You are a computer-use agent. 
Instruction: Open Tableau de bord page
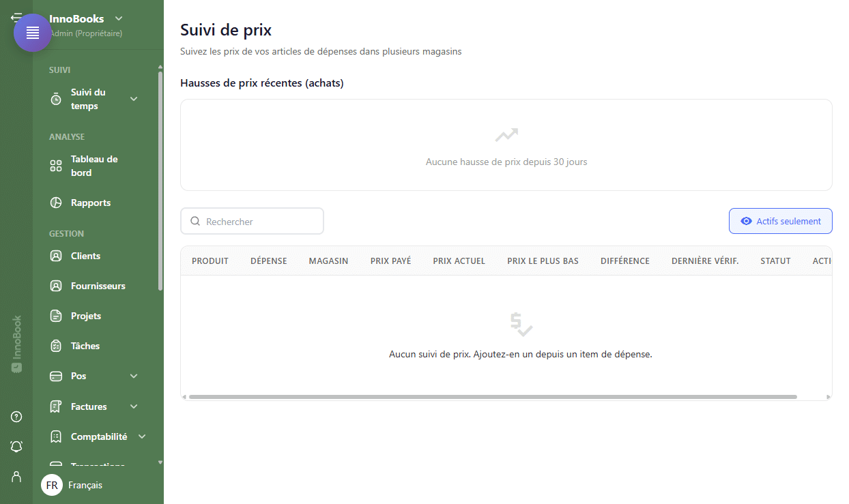point(94,166)
